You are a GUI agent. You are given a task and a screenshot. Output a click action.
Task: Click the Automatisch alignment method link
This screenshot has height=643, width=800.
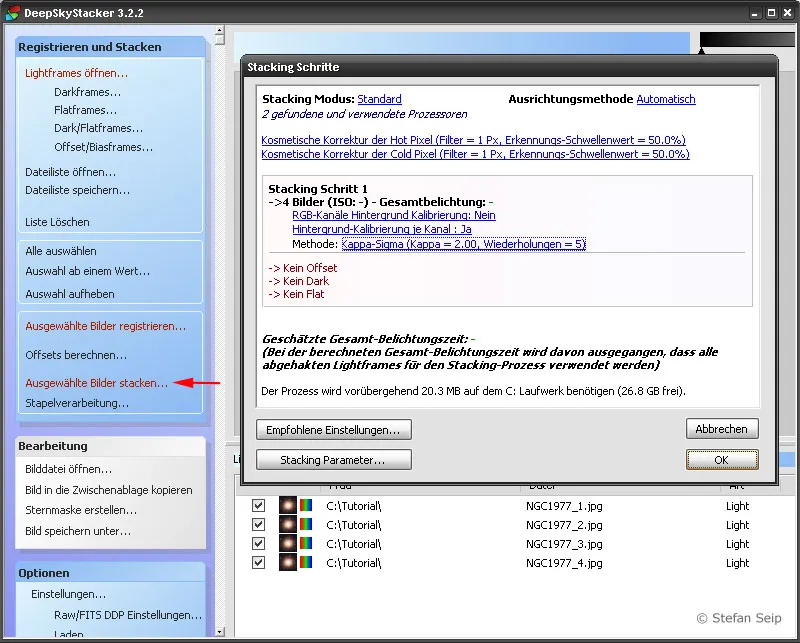[666, 99]
